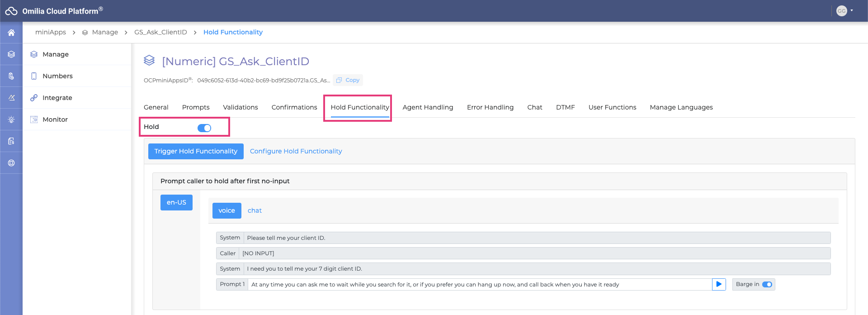Viewport: 868px width, 315px height.
Task: Select the voice channel button
Action: point(227,210)
